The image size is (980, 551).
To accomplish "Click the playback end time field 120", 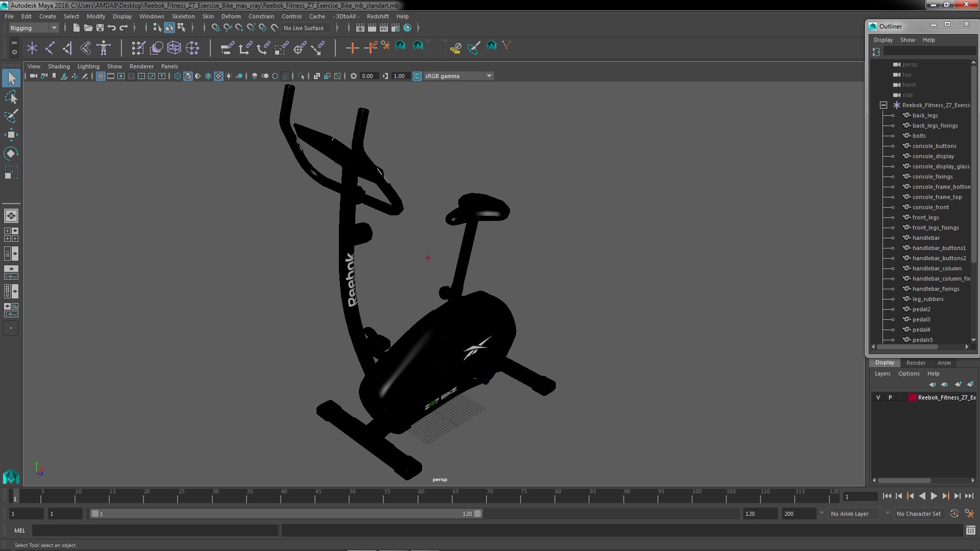I will click(x=759, y=514).
